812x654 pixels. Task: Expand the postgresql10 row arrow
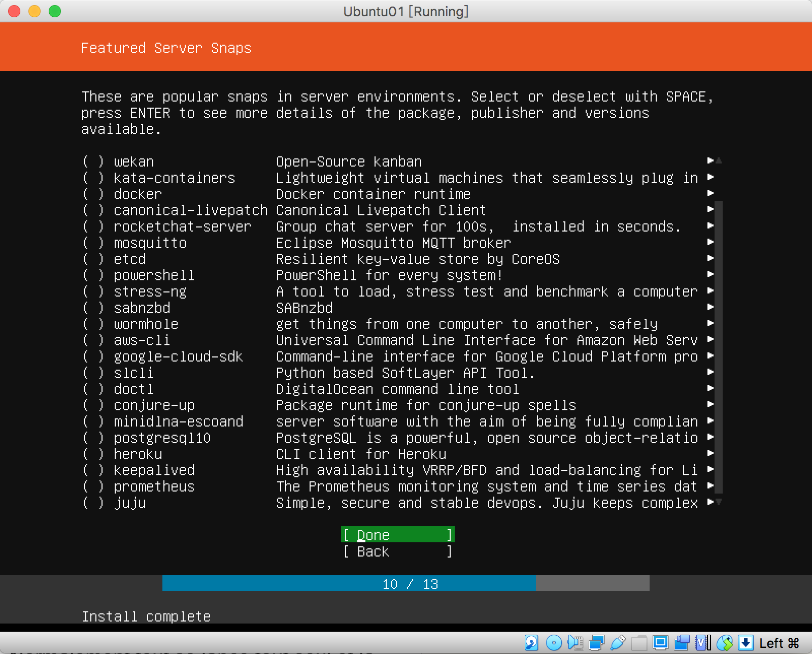pos(710,437)
